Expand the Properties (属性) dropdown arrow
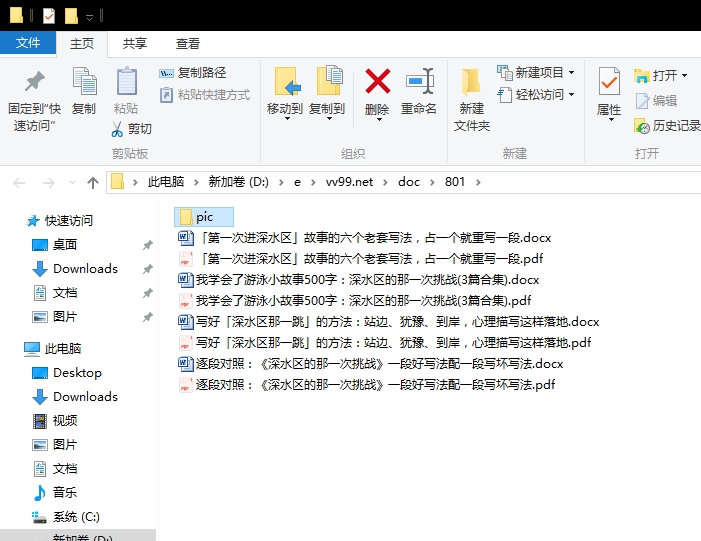The width and height of the screenshot is (701, 541). pyautogui.click(x=611, y=120)
